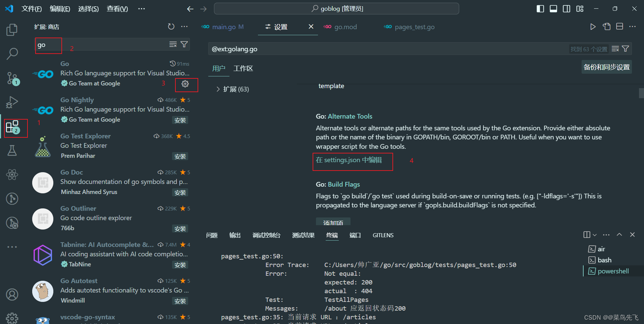
Task: Maximize the panel with the up chevron
Action: [x=619, y=235]
